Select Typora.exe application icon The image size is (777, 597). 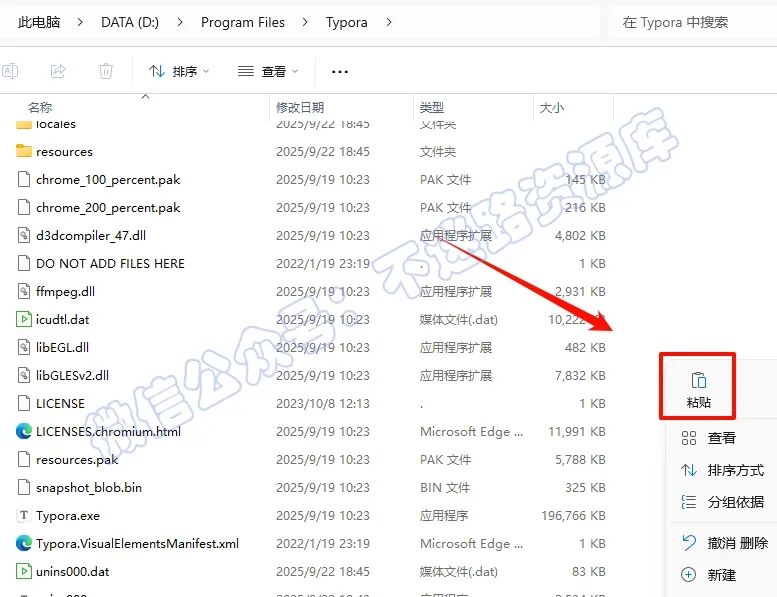point(24,515)
